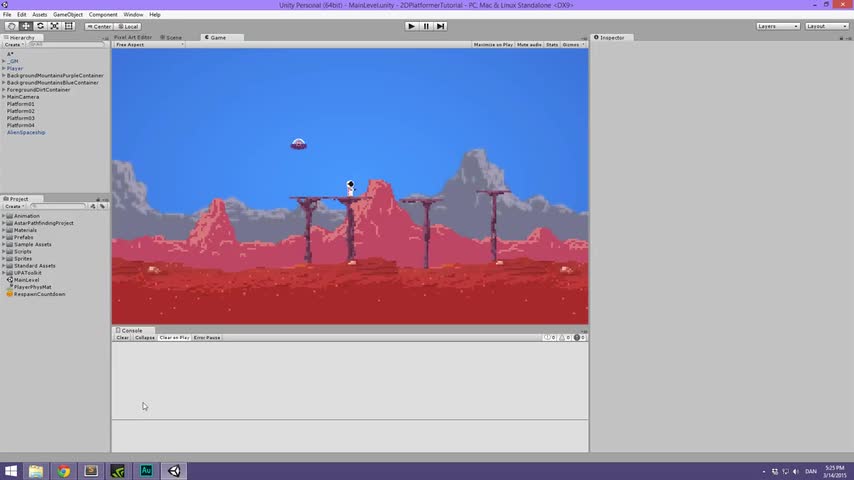Open the Component menu
The height and width of the screenshot is (480, 854).
[x=103, y=15]
